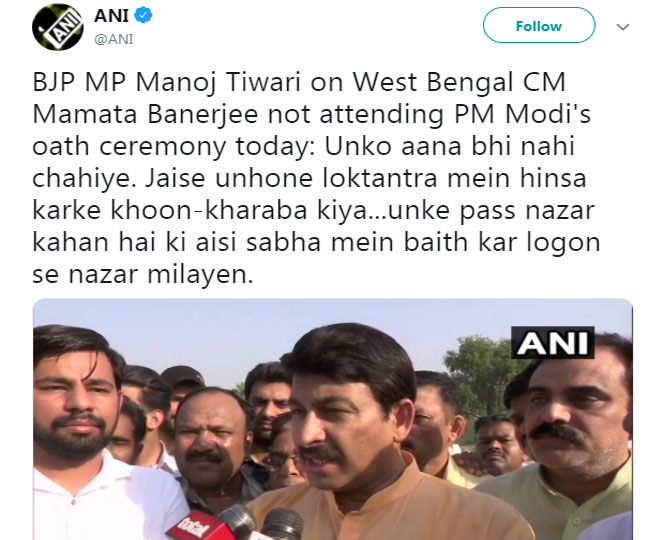Expand the tweet options chevron
Viewport: 650px width, 540px height.
click(623, 27)
